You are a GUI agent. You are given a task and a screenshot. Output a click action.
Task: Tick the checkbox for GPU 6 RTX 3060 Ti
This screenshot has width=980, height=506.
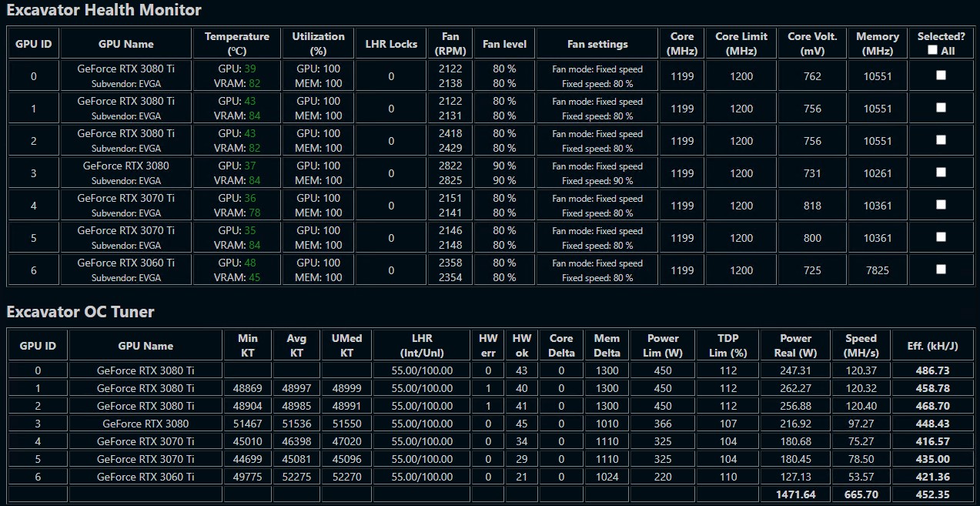(941, 270)
